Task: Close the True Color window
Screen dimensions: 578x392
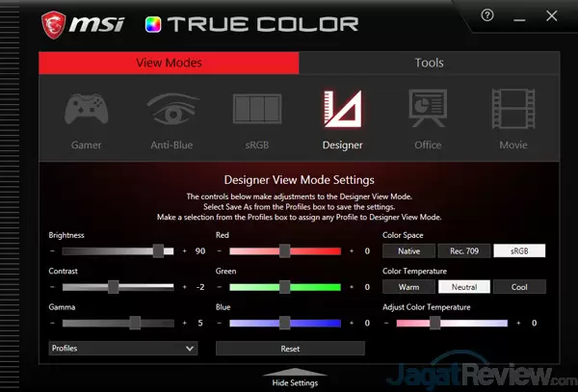Action: (552, 15)
